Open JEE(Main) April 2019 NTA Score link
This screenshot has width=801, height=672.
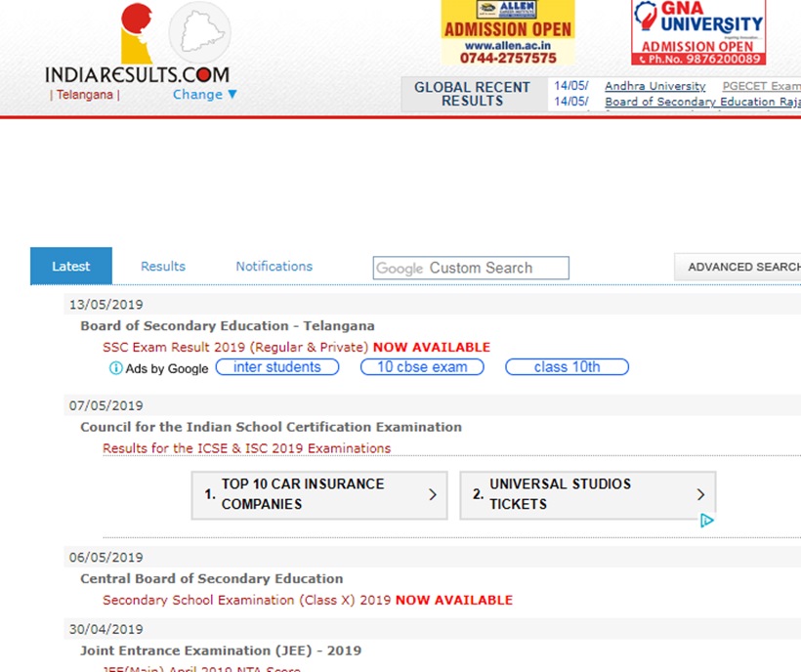pyautogui.click(x=201, y=668)
